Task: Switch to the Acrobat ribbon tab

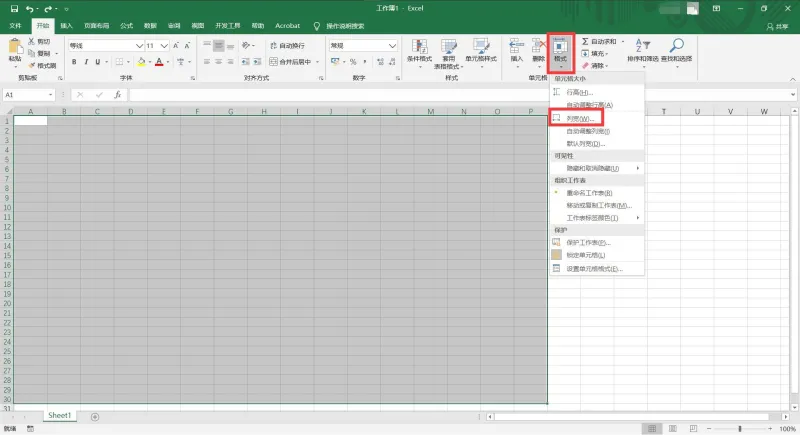Action: pos(287,26)
